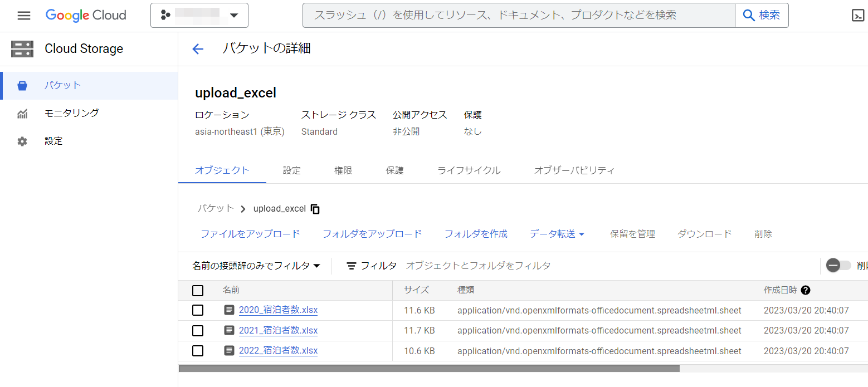Open the file 2021_宿泊者数.xlsx

(278, 330)
